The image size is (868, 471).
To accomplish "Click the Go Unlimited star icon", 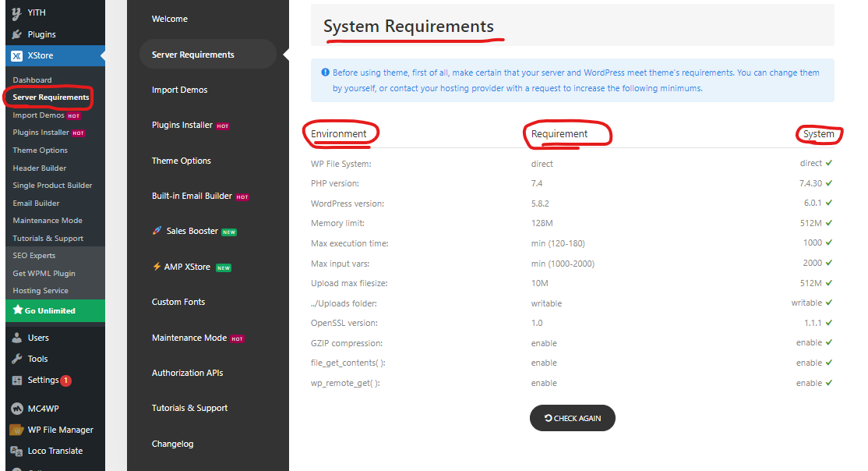I will (x=18, y=310).
